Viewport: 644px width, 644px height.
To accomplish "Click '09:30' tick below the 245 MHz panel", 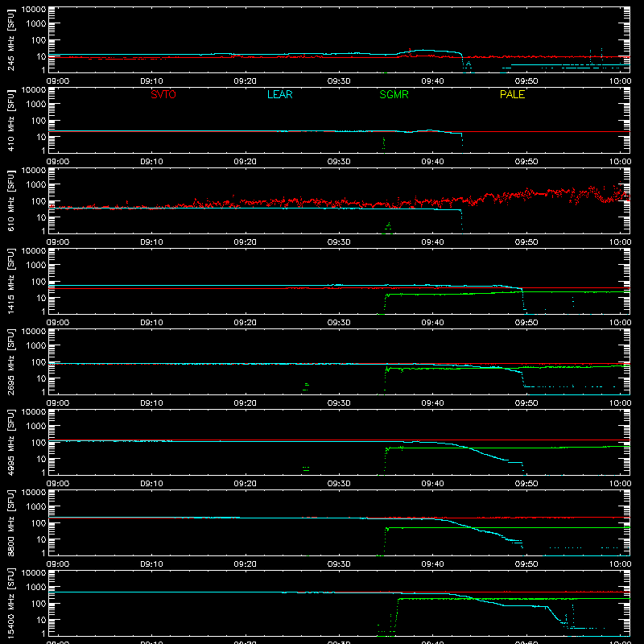I will pos(339,81).
